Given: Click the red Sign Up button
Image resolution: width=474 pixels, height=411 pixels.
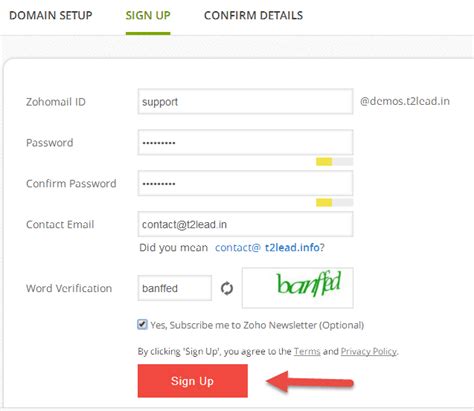Looking at the screenshot, I should pos(193,381).
